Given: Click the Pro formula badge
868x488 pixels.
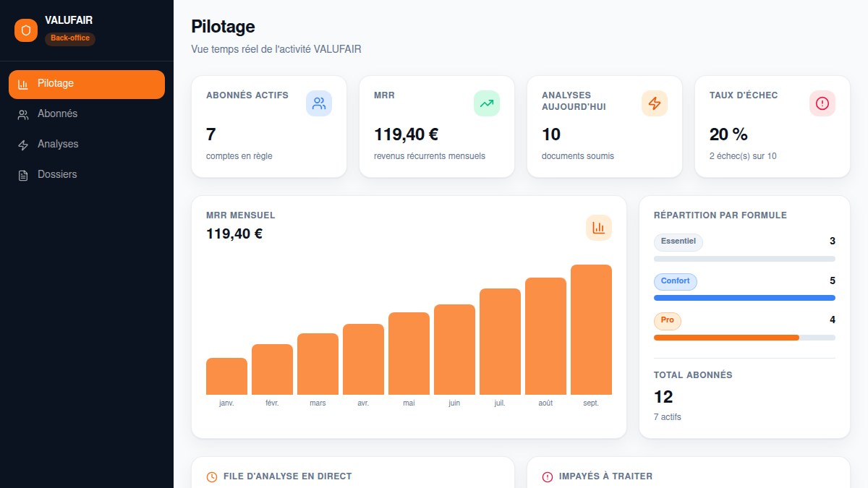Looking at the screenshot, I should (x=668, y=320).
